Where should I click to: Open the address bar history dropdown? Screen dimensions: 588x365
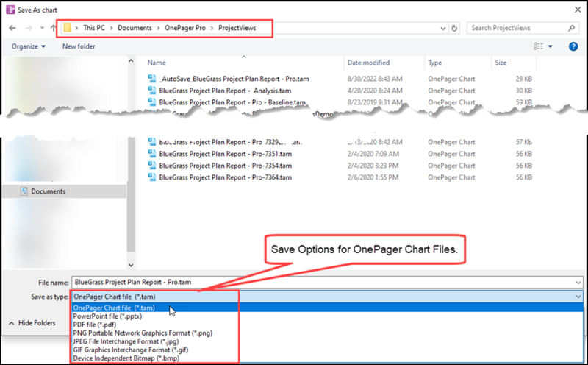click(443, 28)
